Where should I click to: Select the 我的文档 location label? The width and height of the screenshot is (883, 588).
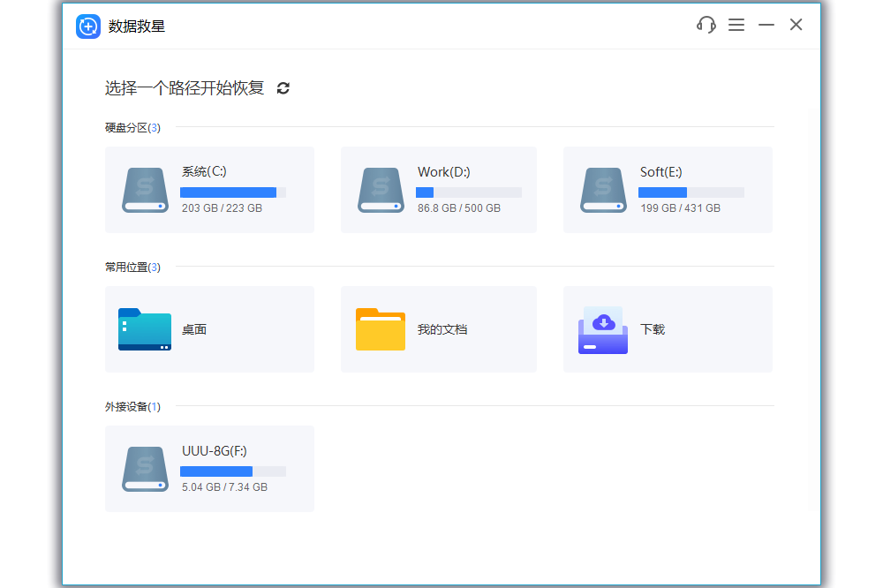click(x=441, y=329)
